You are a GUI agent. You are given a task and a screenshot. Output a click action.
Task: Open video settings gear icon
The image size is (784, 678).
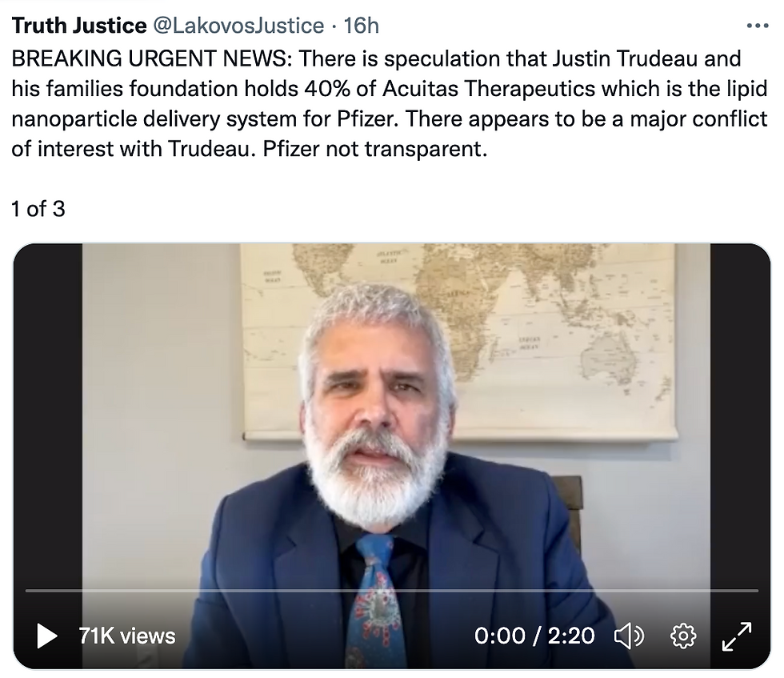point(682,636)
